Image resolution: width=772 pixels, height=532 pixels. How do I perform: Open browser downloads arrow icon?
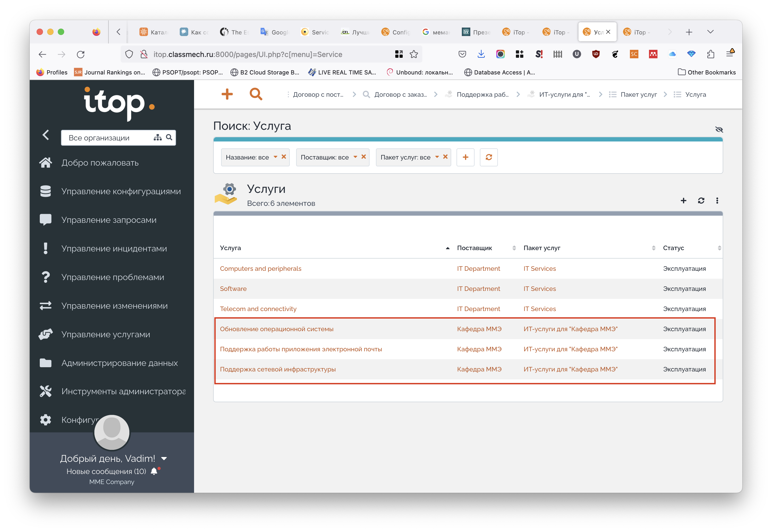click(x=481, y=54)
